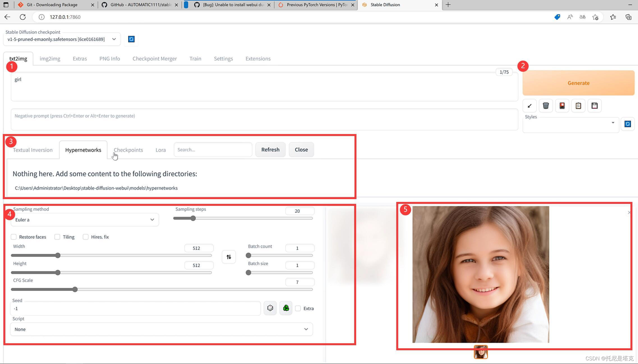Click the browser address bar URL

point(65,17)
